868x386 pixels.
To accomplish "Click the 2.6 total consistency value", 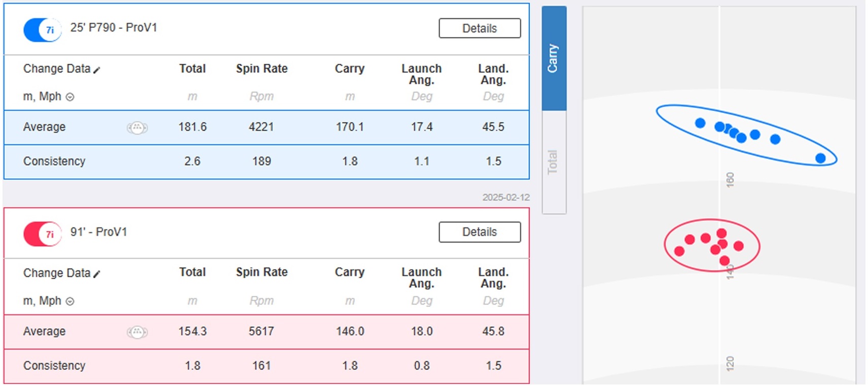I will click(192, 161).
